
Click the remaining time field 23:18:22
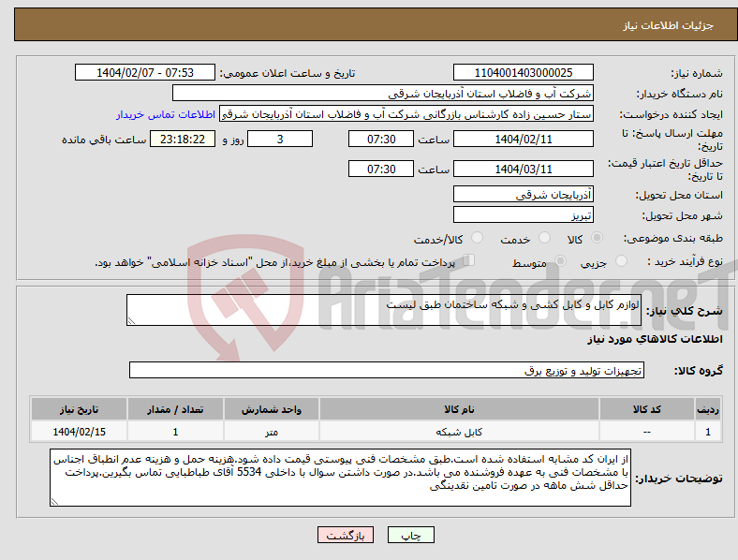coord(183,139)
